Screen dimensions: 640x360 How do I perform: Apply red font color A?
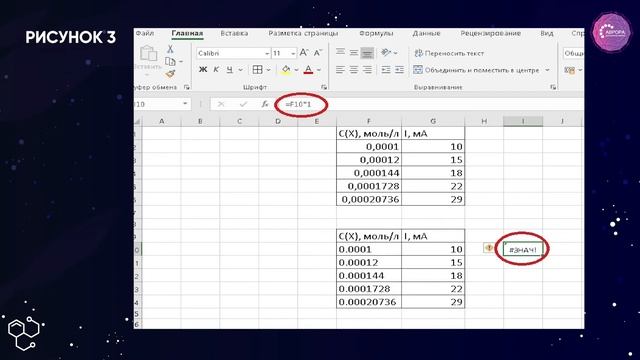point(309,70)
